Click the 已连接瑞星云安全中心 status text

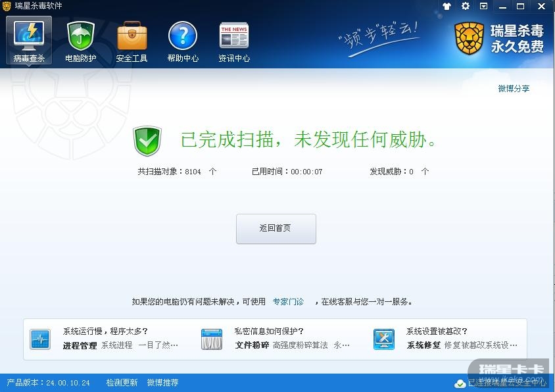pos(506,383)
